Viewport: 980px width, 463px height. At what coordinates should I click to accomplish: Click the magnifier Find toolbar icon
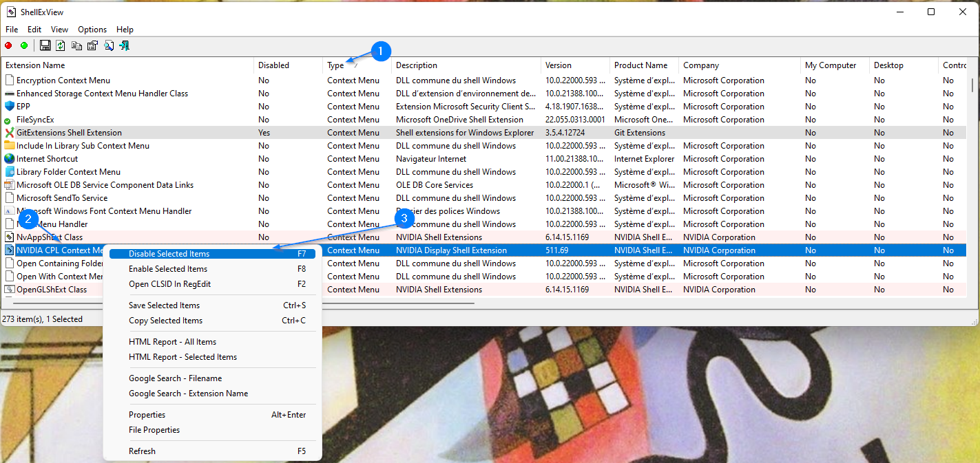(x=109, y=45)
